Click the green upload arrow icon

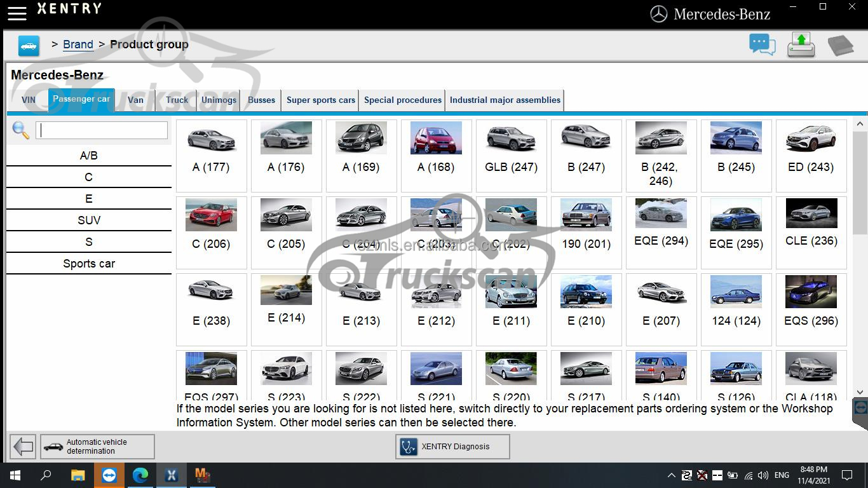point(801,45)
